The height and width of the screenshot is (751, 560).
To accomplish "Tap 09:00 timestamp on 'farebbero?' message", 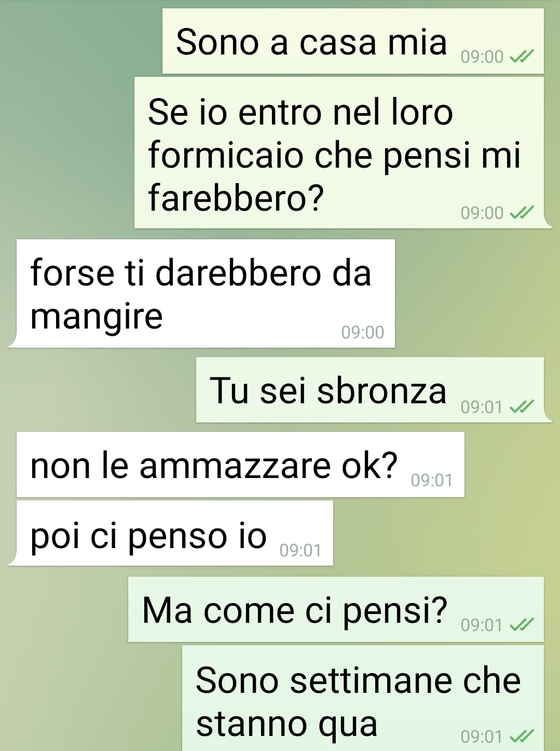I will (482, 213).
